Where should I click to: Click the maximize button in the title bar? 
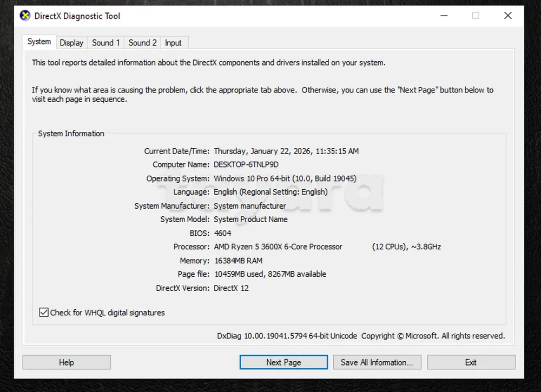[476, 16]
